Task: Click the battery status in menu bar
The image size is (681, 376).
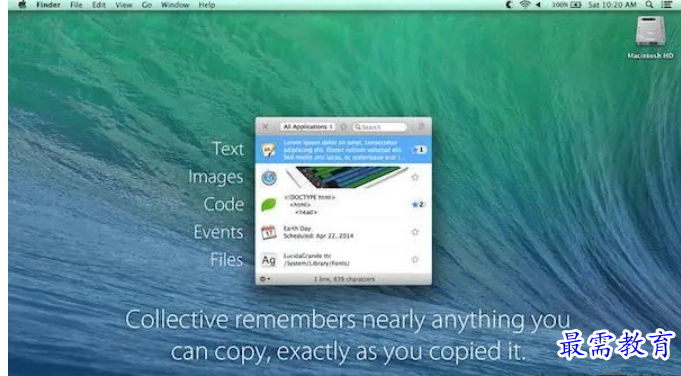Action: [x=566, y=5]
